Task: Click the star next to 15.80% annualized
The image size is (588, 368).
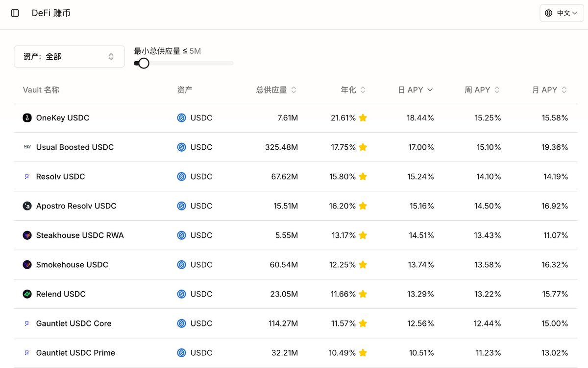Action: click(363, 176)
